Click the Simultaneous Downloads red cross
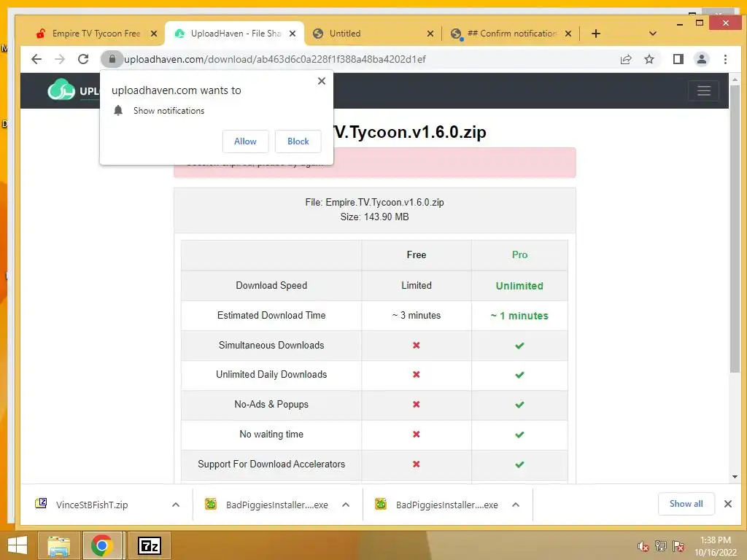Image resolution: width=747 pixels, height=560 pixels. (417, 345)
